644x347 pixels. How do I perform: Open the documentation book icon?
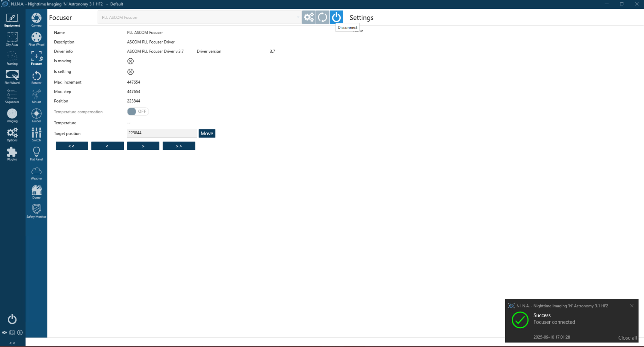12,333
